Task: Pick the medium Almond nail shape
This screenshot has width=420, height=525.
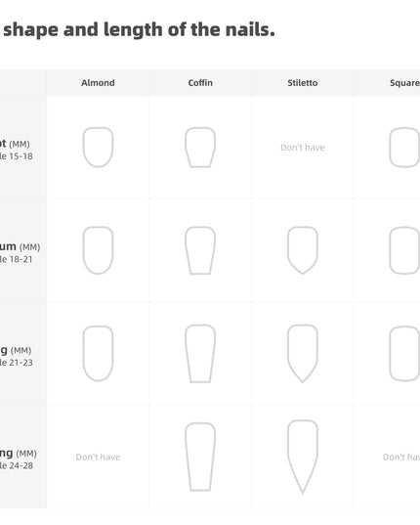Action: 98,250
